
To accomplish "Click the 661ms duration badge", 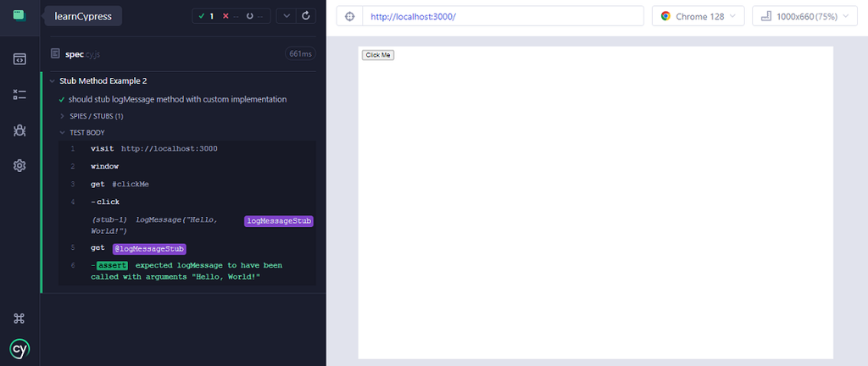I will pyautogui.click(x=300, y=53).
